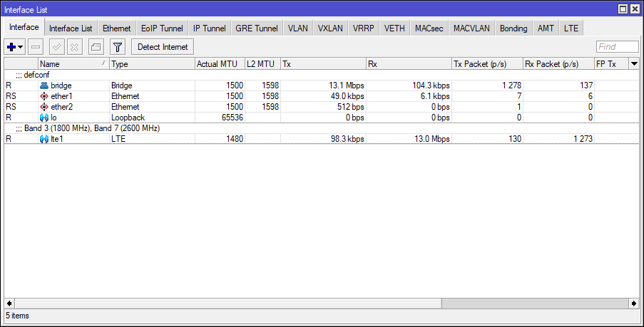
Task: Click the ';;; defconf' comment row
Action: coord(322,75)
